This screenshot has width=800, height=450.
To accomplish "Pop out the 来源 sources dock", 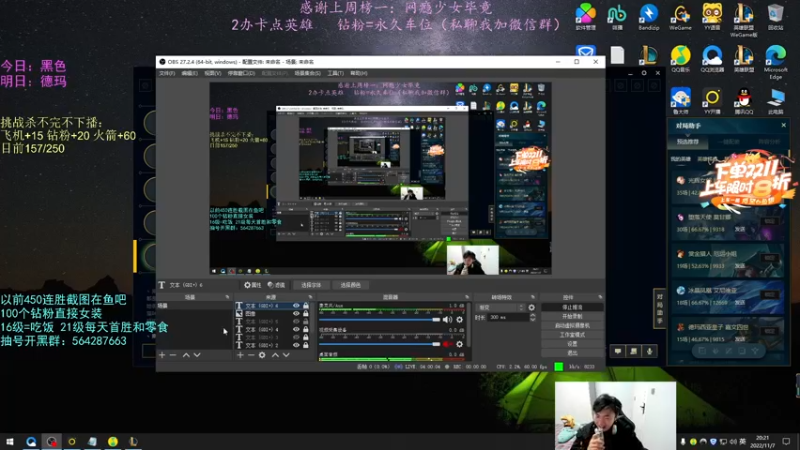I will (311, 297).
